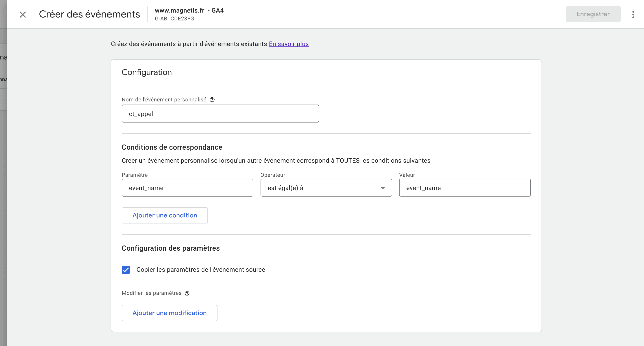The height and width of the screenshot is (346, 644).
Task: Click Conditions de correspondance heading
Action: pyautogui.click(x=172, y=147)
